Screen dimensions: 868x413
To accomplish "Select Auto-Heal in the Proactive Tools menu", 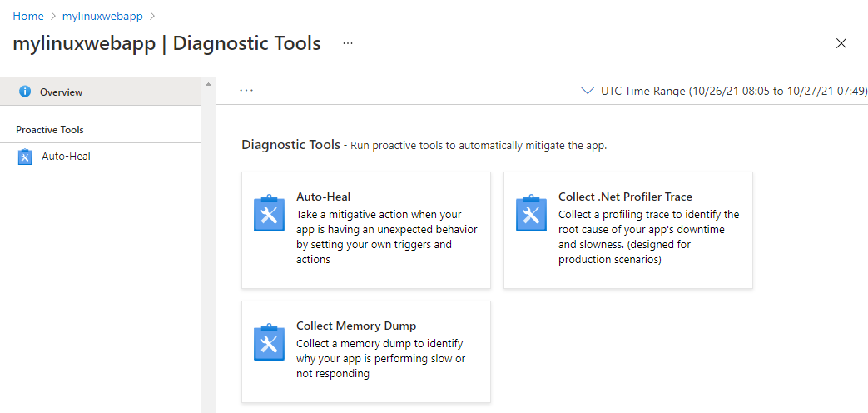I will click(66, 156).
